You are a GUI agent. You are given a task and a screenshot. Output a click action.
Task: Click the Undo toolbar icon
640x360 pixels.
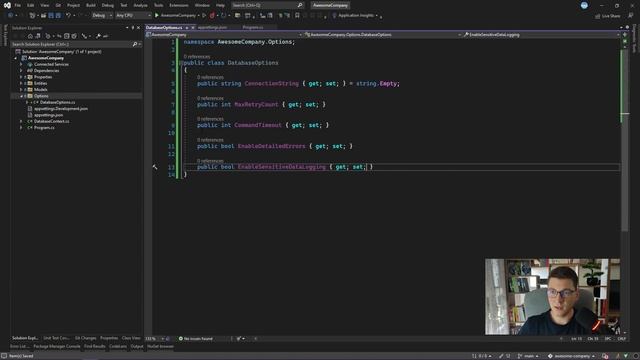coord(68,16)
